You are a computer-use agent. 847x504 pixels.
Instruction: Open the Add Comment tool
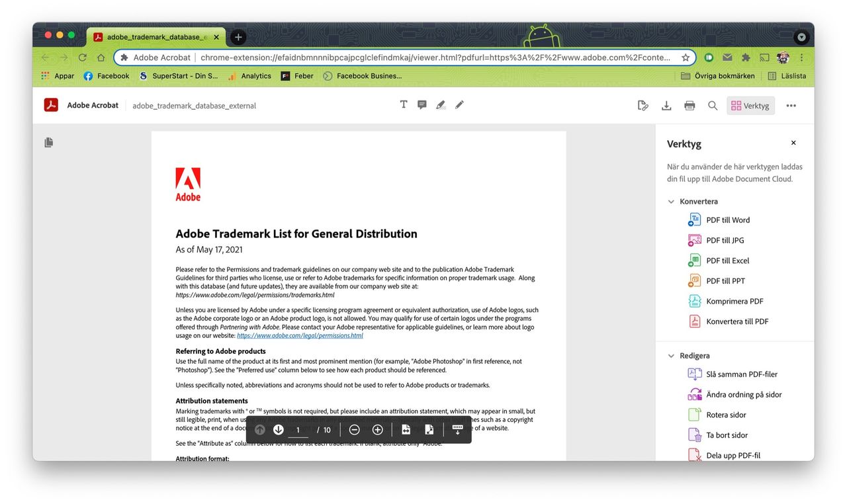click(422, 104)
